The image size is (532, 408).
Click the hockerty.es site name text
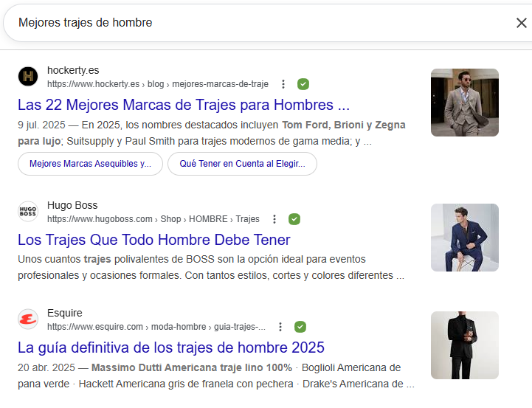(x=73, y=70)
